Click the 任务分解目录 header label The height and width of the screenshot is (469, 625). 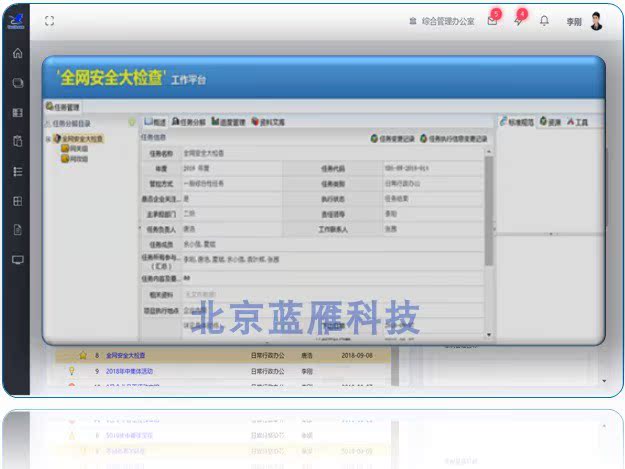(x=71, y=123)
